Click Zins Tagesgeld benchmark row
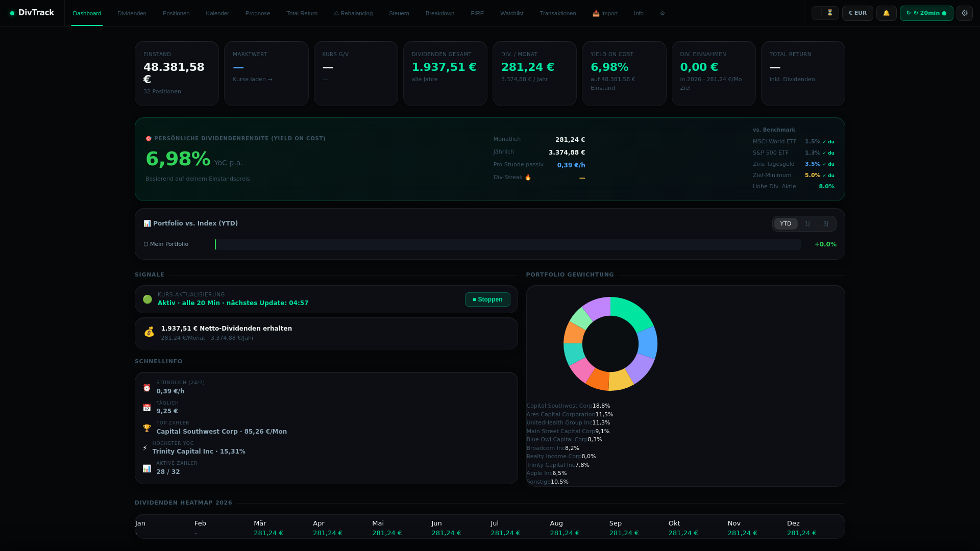The width and height of the screenshot is (980, 551). pos(793,164)
